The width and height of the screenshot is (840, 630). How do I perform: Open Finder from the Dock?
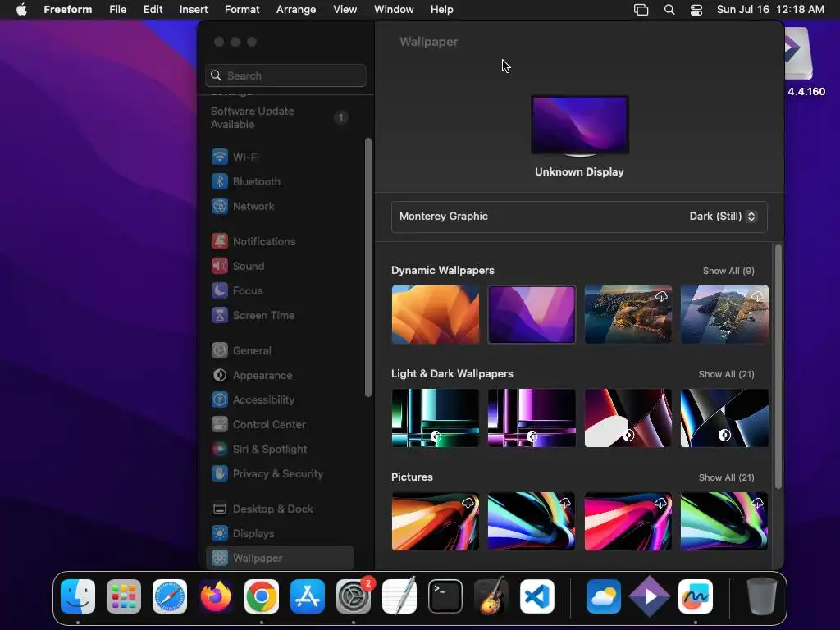click(x=78, y=596)
